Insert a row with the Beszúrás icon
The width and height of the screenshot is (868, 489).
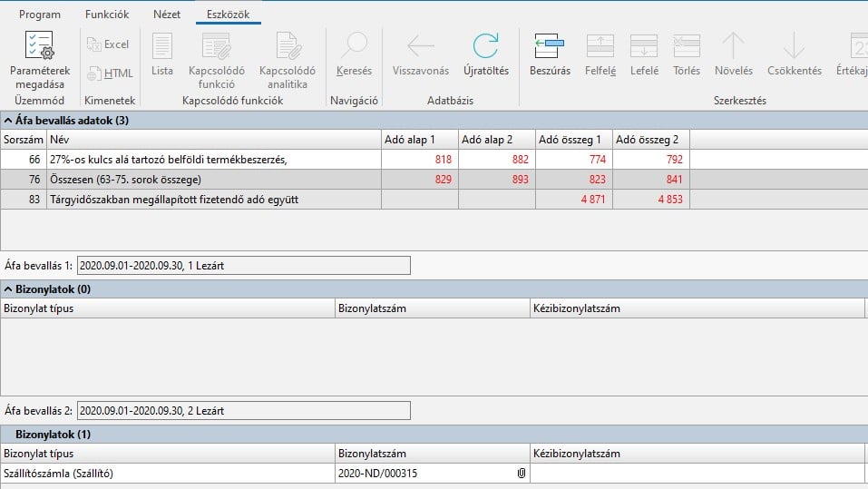click(550, 46)
